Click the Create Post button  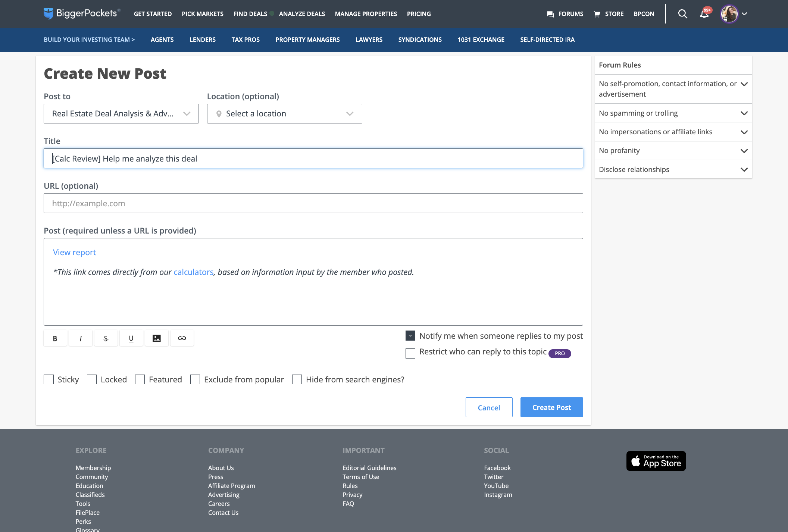point(552,407)
